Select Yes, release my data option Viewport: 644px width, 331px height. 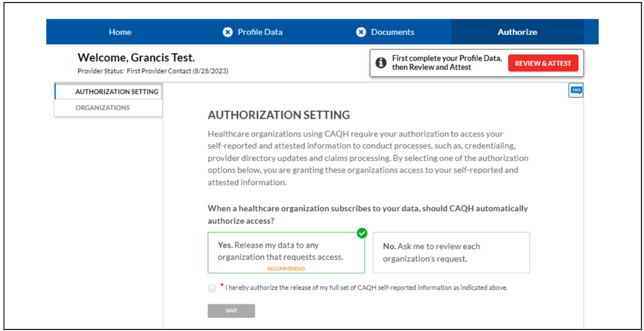[286, 253]
